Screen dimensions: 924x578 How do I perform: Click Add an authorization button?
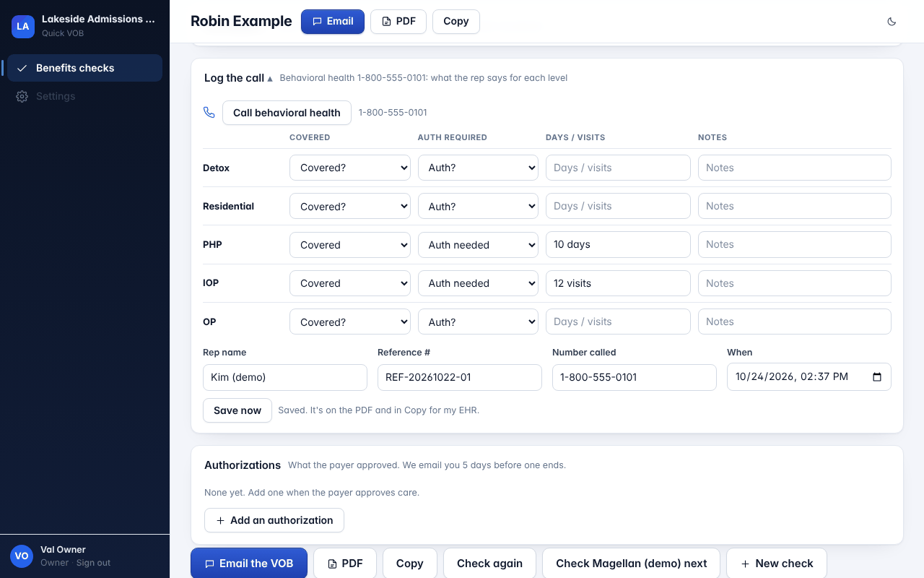click(274, 520)
